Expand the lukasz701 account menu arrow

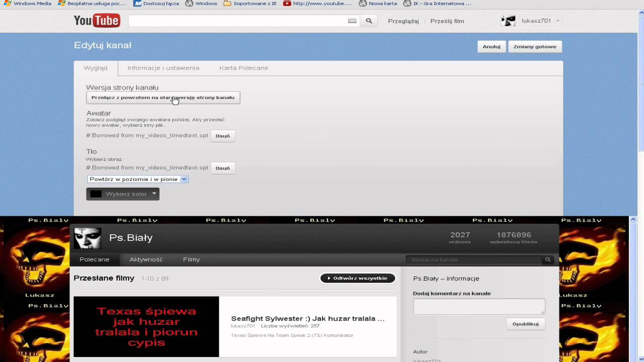click(x=558, y=21)
